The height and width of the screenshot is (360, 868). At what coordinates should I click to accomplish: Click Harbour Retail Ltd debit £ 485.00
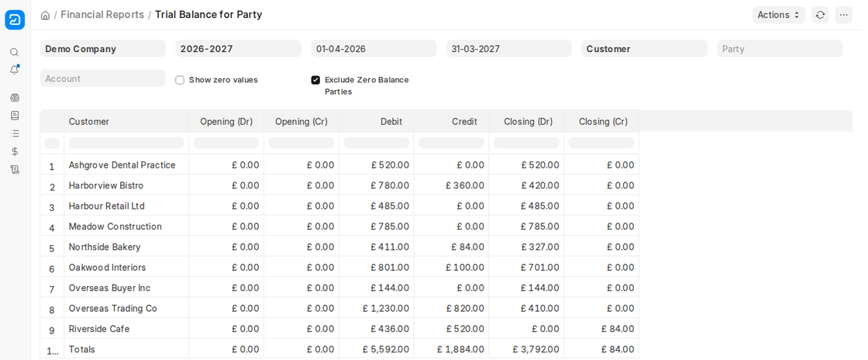(377, 206)
